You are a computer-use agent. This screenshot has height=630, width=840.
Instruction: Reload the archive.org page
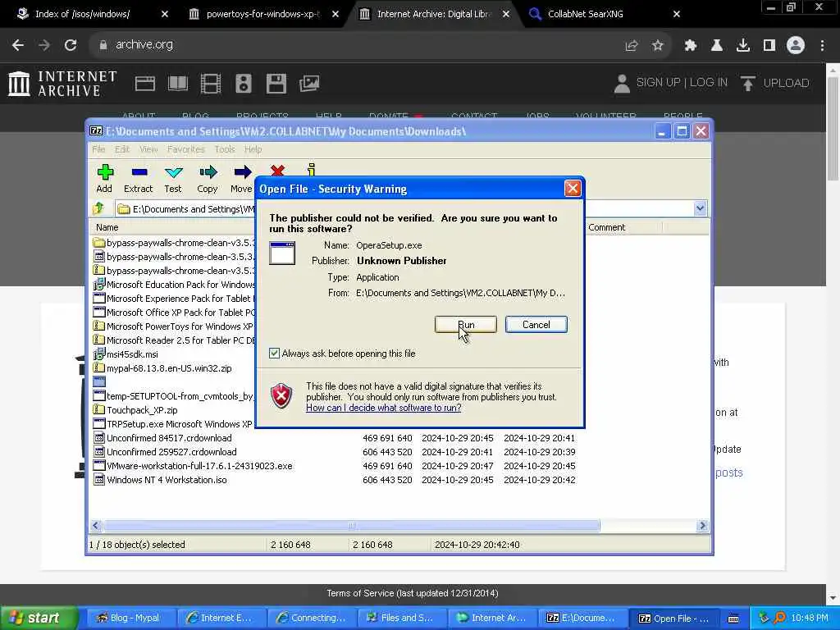pyautogui.click(x=71, y=45)
